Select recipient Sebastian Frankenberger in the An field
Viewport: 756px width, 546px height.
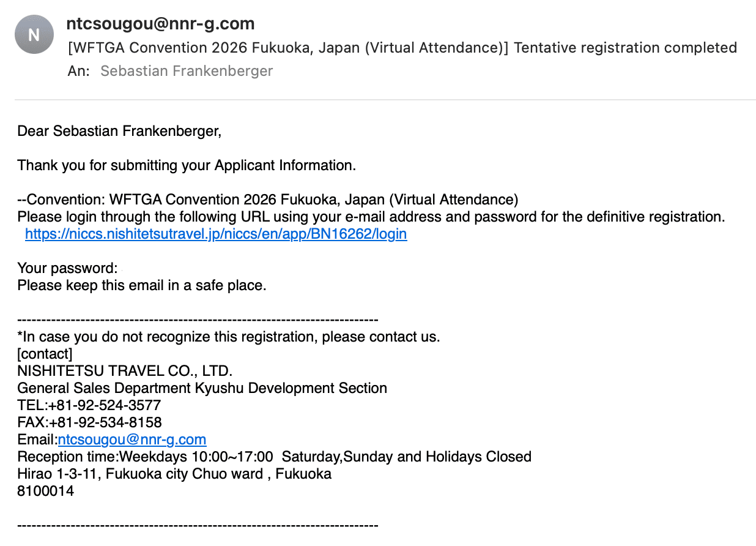click(x=187, y=71)
